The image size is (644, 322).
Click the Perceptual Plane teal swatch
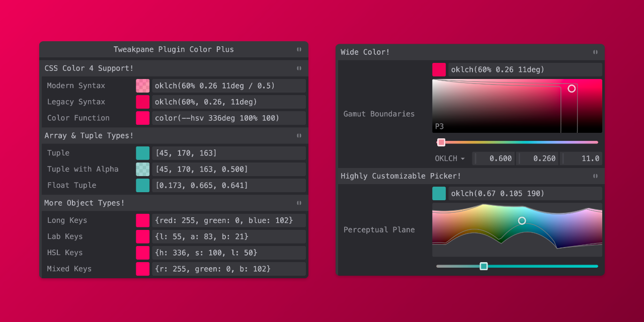439,193
